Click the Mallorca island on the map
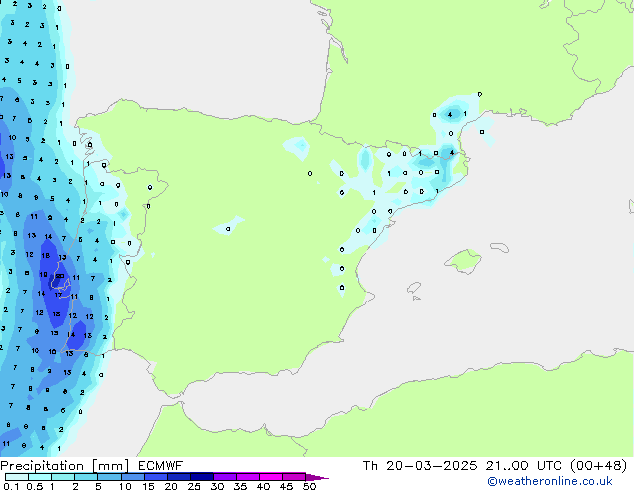The image size is (634, 490). (x=463, y=262)
